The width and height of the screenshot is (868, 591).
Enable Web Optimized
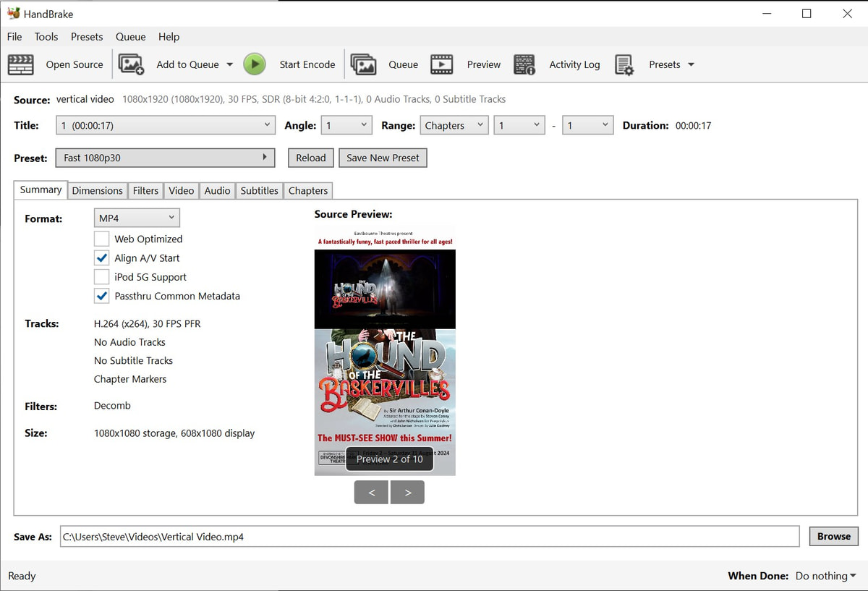(101, 239)
